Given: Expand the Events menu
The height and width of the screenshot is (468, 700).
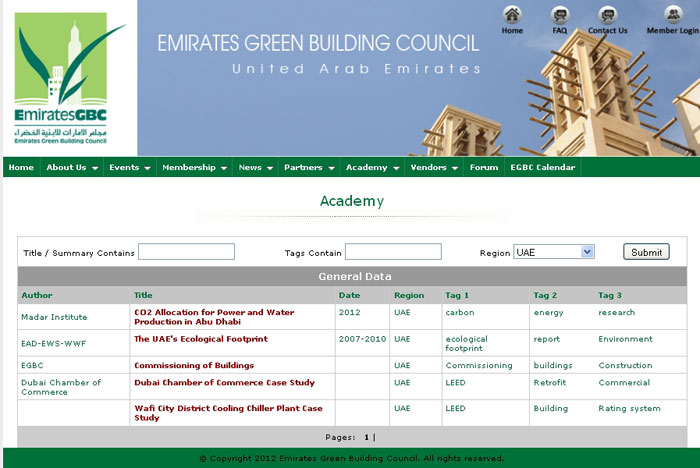Looking at the screenshot, I should click(130, 167).
